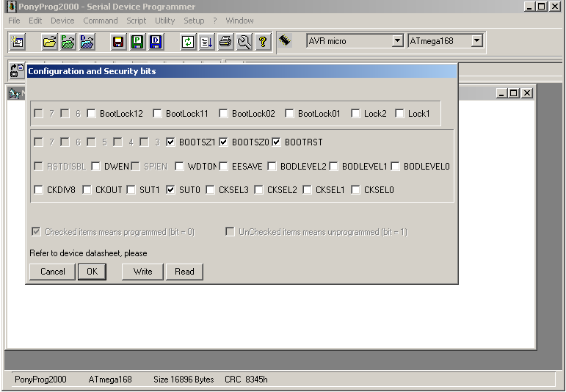Save data file with blue D floppy icon

tap(156, 42)
